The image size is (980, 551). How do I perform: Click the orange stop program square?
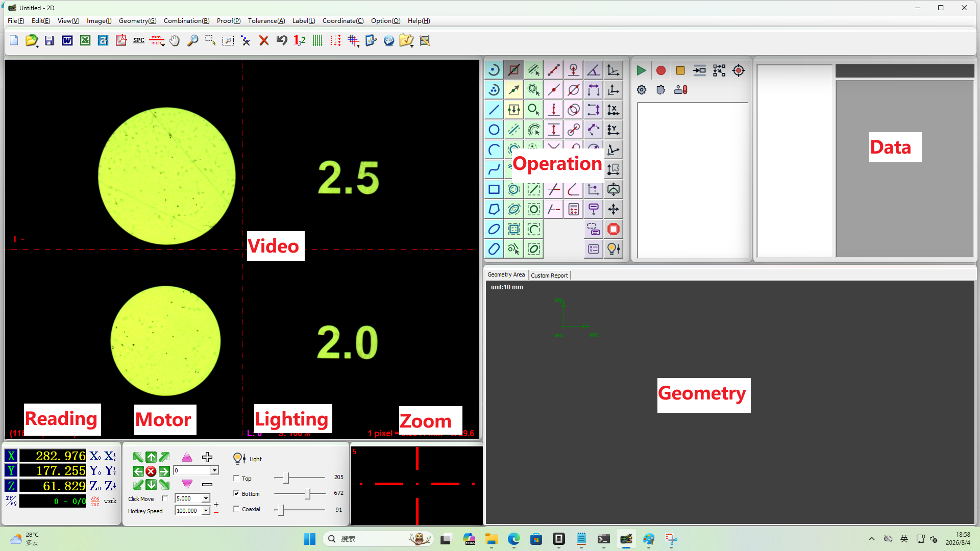coord(680,70)
